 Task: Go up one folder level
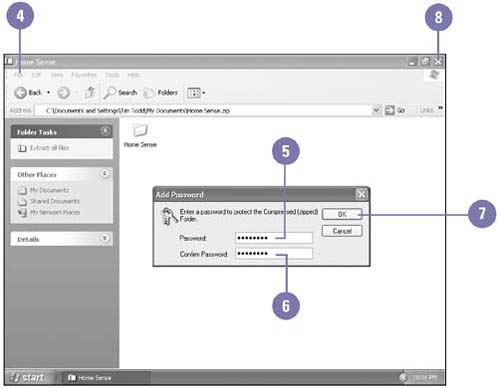click(x=90, y=92)
